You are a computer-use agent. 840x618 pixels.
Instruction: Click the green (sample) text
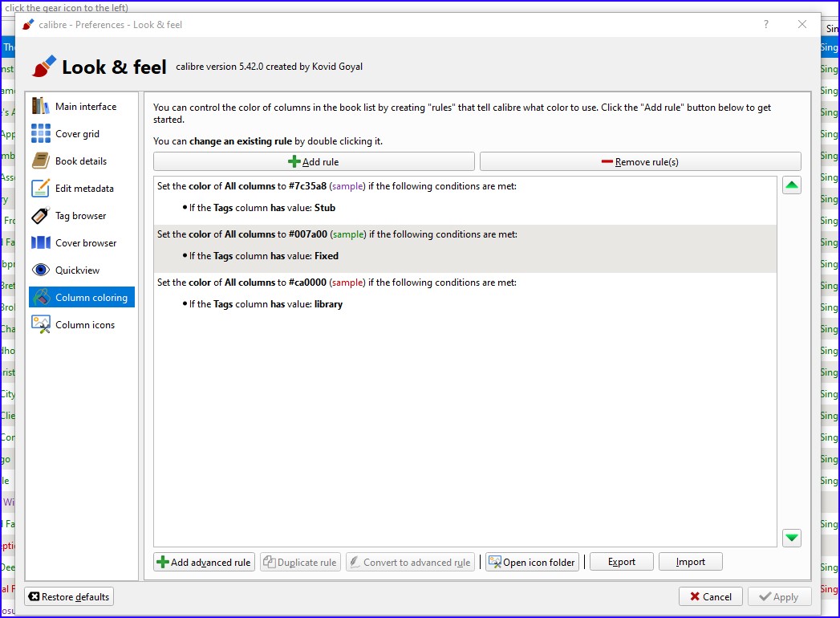348,234
